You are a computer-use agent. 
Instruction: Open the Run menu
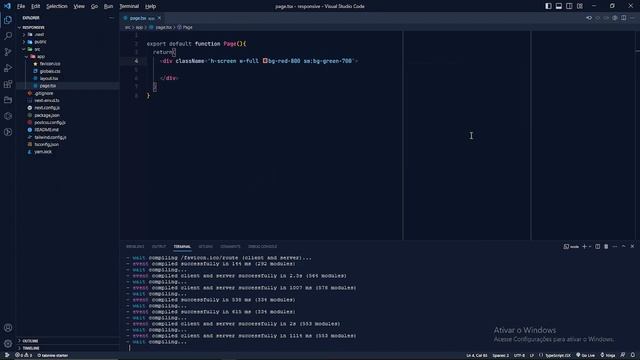tap(108, 7)
